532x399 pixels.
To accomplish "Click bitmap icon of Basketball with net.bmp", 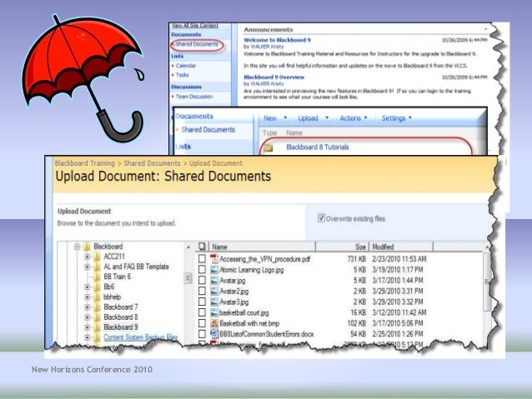I will [214, 323].
